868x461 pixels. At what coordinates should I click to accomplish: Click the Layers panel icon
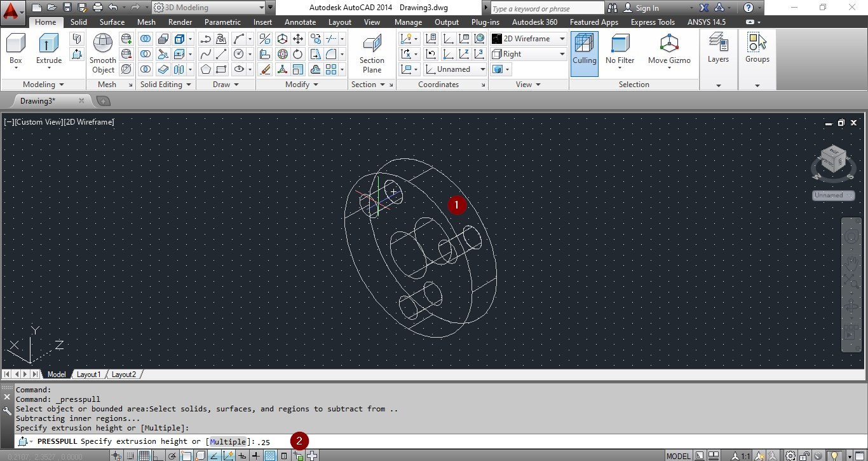coord(718,45)
